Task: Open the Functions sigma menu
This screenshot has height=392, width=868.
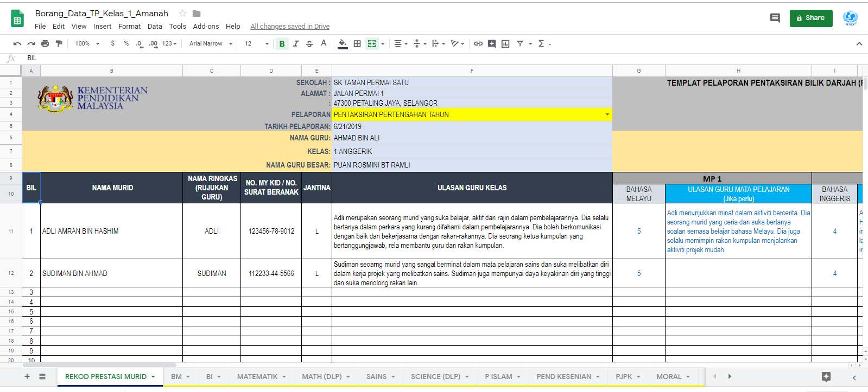Action: pyautogui.click(x=544, y=44)
